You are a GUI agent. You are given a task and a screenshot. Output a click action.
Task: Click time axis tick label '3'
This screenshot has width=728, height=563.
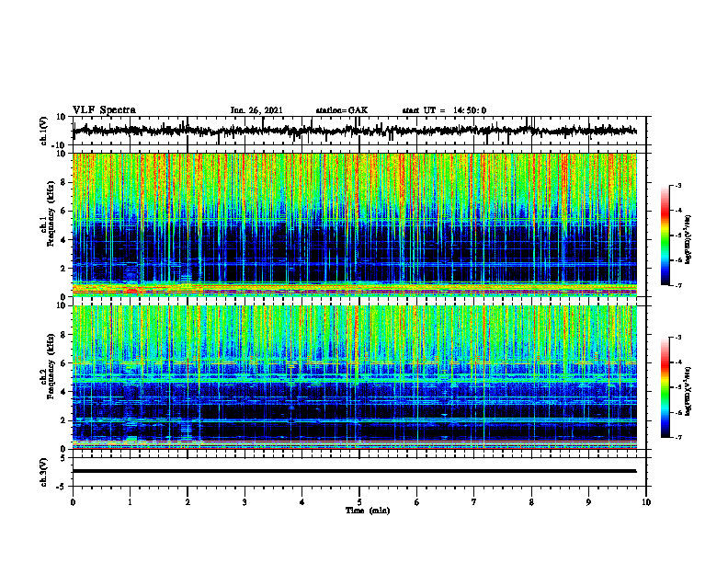245,502
